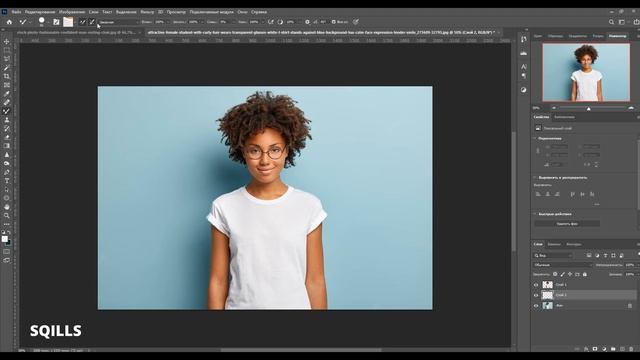640x360 pixels.
Task: Click the navigator zoom slider handle
Action: pyautogui.click(x=589, y=108)
